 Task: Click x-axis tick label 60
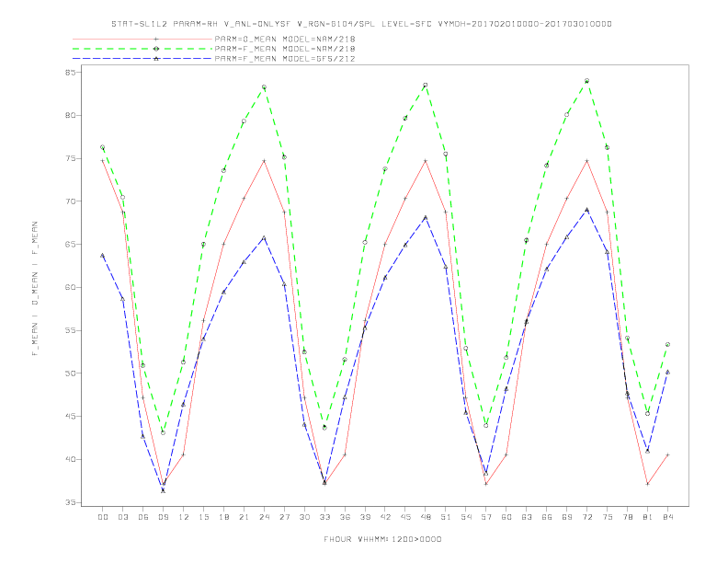click(506, 517)
